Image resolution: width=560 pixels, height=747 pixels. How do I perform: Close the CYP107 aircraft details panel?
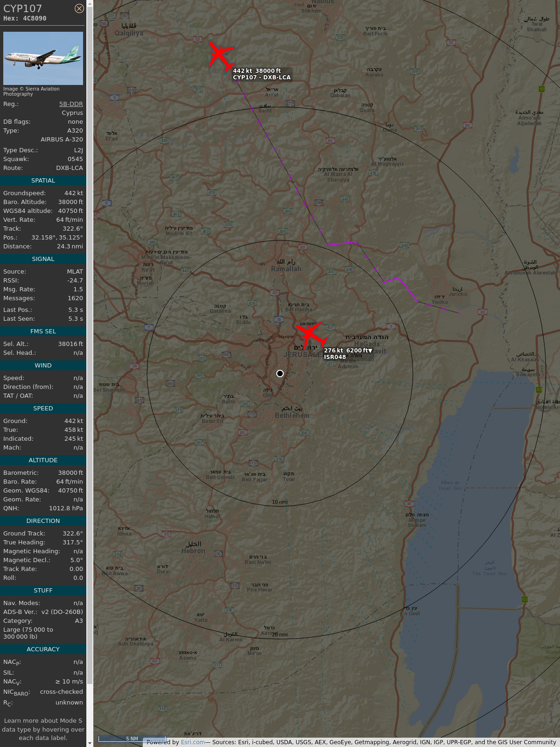click(x=79, y=8)
